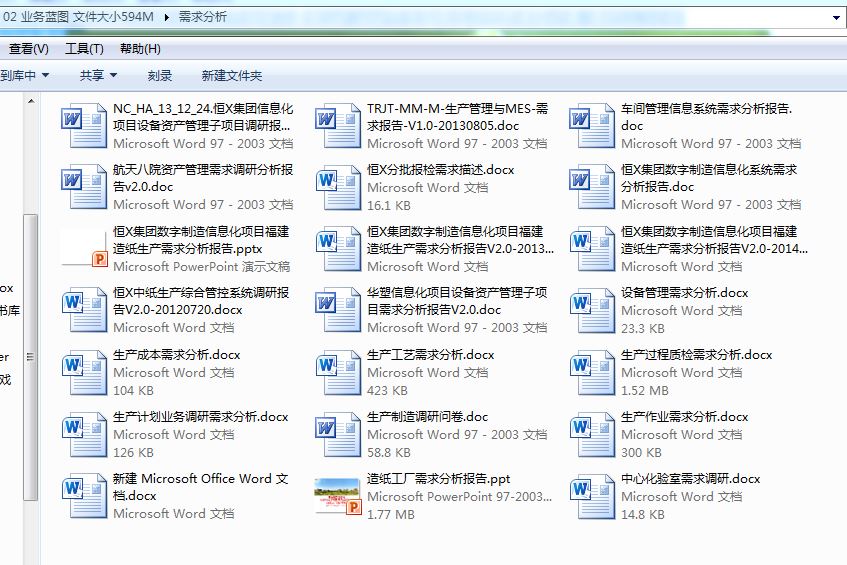Click the 刻录 toolbar button
The width and height of the screenshot is (847, 565).
coord(160,76)
